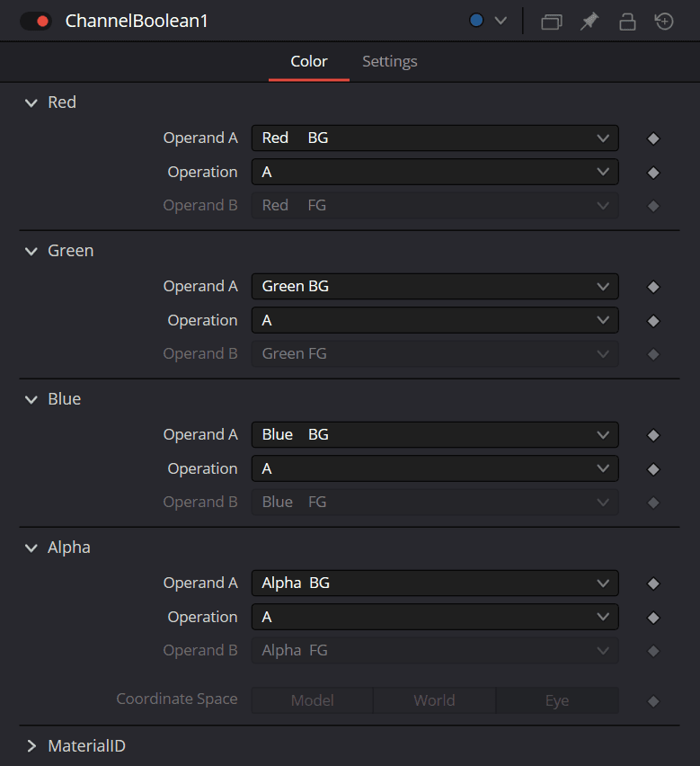Click keyframe diamond for Blue Operand A
Viewport: 700px width, 766px height.
[x=653, y=435]
